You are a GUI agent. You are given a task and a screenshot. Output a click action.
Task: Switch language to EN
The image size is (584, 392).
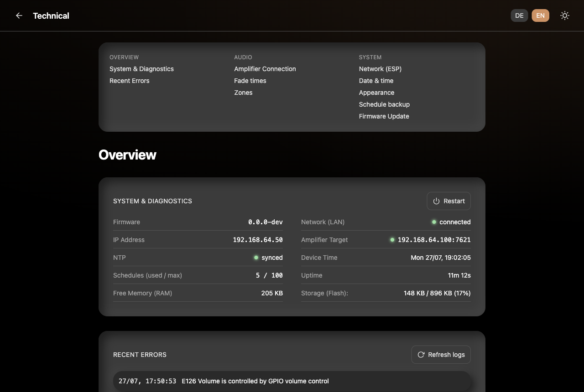point(540,15)
